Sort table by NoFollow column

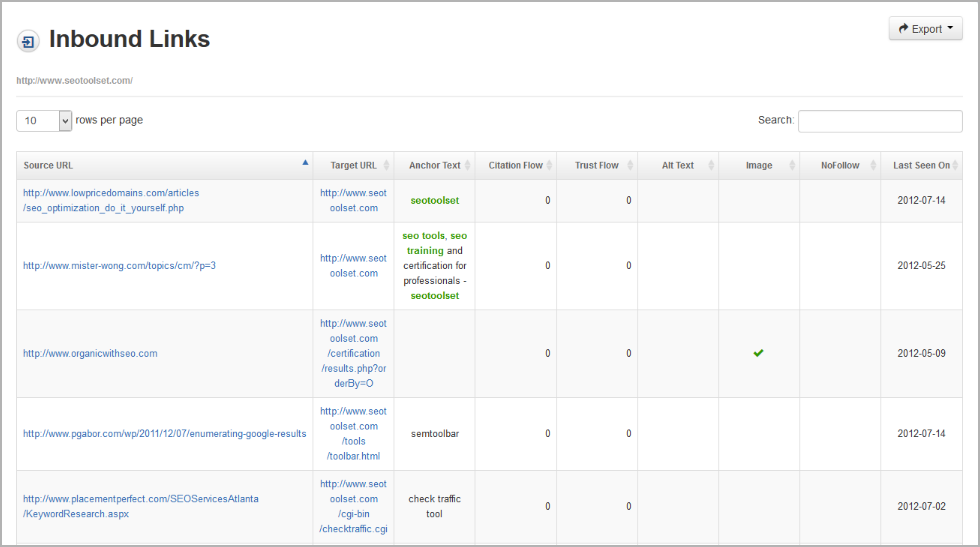click(841, 166)
